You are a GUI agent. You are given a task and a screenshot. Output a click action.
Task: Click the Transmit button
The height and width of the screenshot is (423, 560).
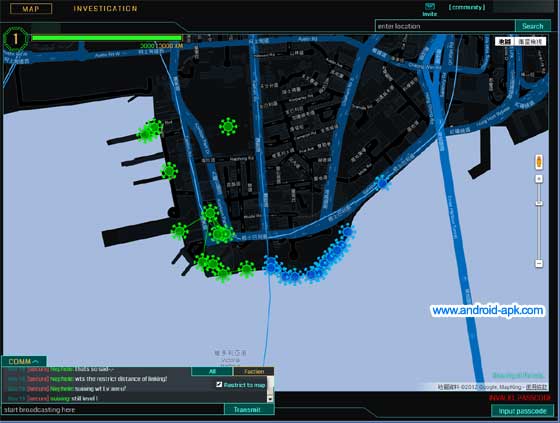pyautogui.click(x=249, y=409)
